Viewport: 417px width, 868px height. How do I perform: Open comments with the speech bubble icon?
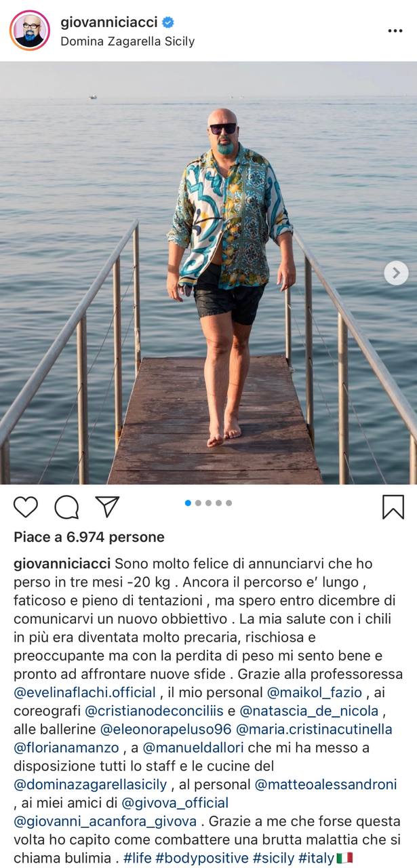66,507
